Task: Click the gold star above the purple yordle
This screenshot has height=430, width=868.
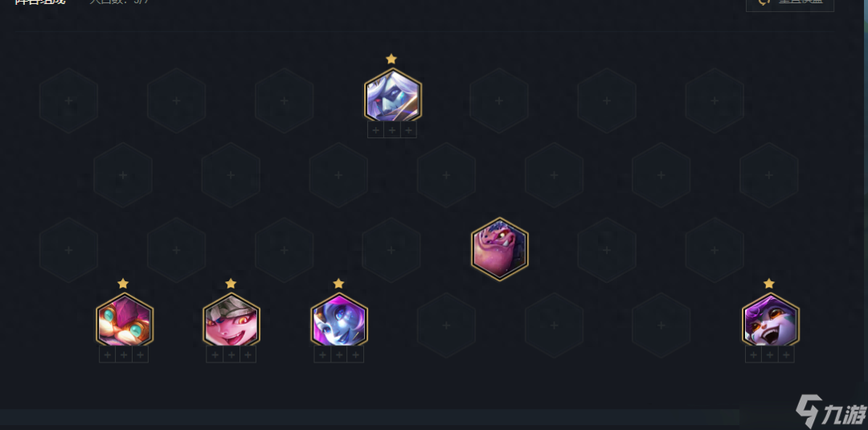Action: click(769, 284)
